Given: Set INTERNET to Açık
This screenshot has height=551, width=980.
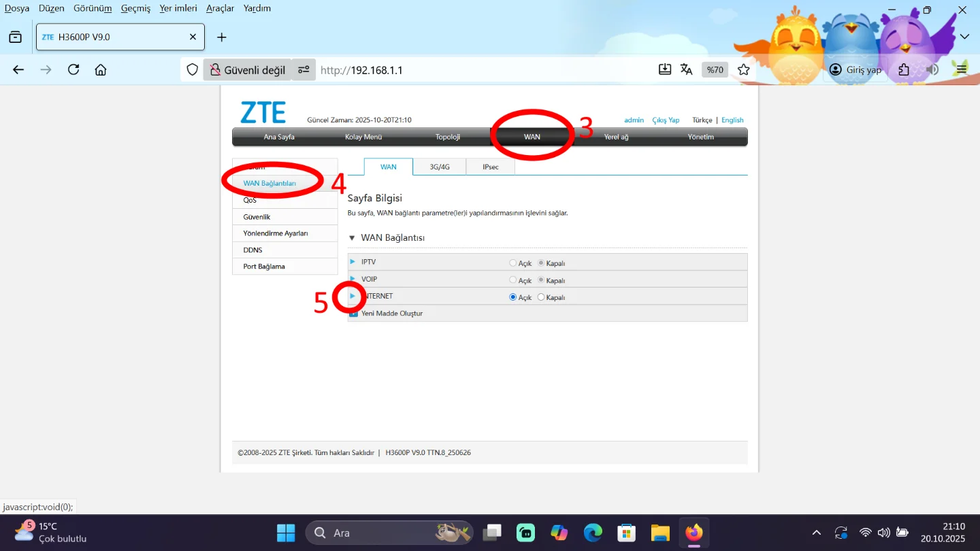Looking at the screenshot, I should [513, 297].
